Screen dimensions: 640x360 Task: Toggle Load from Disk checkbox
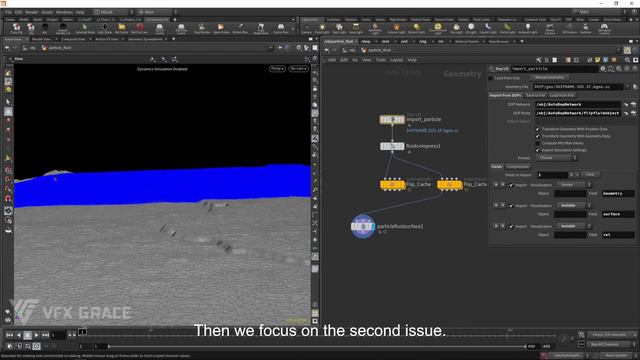(x=491, y=78)
